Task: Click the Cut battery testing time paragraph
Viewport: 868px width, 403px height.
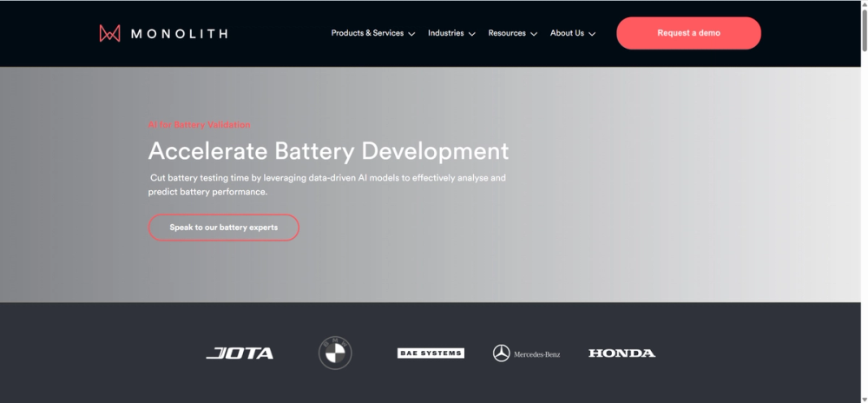Action: (x=326, y=185)
